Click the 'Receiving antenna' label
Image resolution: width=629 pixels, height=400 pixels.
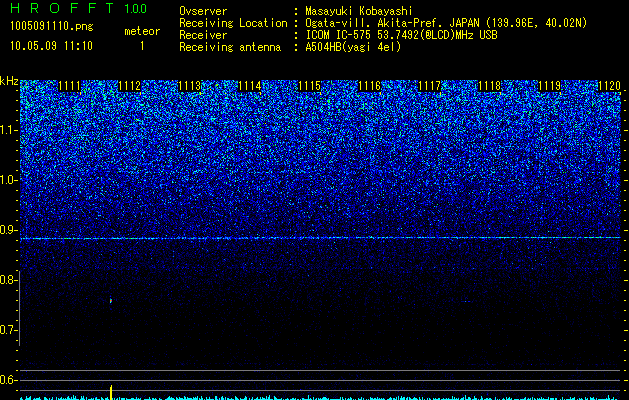pos(230,47)
